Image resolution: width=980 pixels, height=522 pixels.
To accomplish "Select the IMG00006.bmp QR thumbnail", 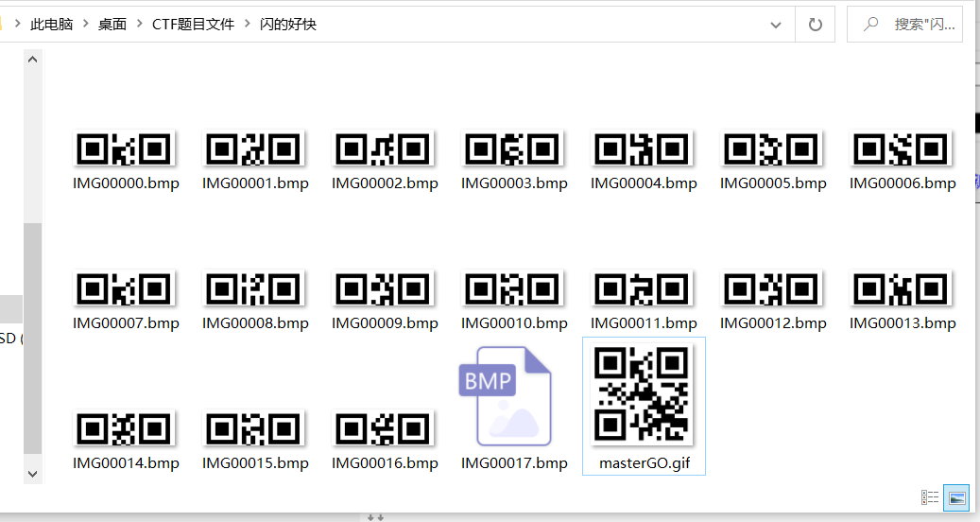I will [901, 148].
